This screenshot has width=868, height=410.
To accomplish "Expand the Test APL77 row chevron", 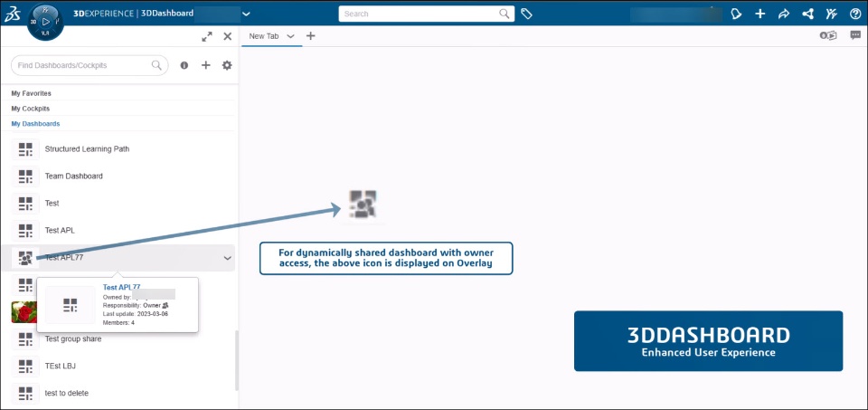I will click(227, 258).
